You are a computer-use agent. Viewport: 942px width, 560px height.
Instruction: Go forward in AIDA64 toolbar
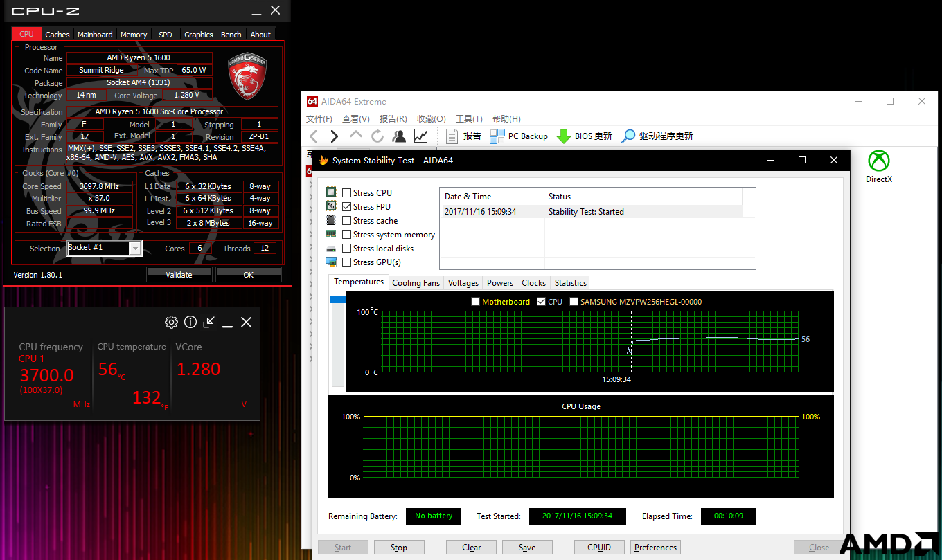[x=335, y=136]
